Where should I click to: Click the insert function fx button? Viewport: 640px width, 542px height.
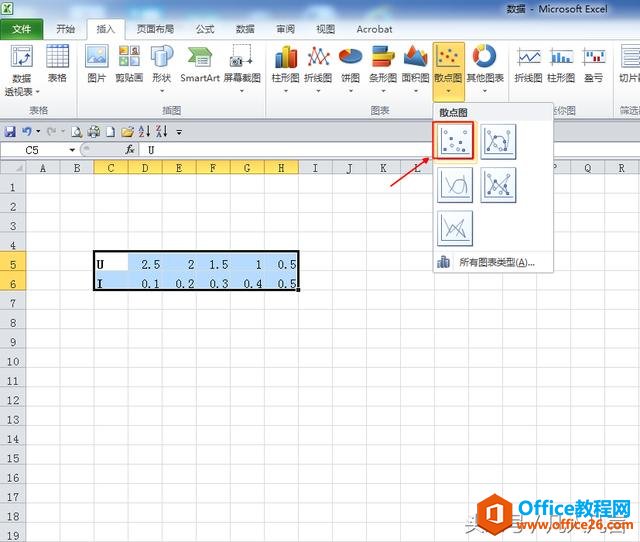coord(130,150)
